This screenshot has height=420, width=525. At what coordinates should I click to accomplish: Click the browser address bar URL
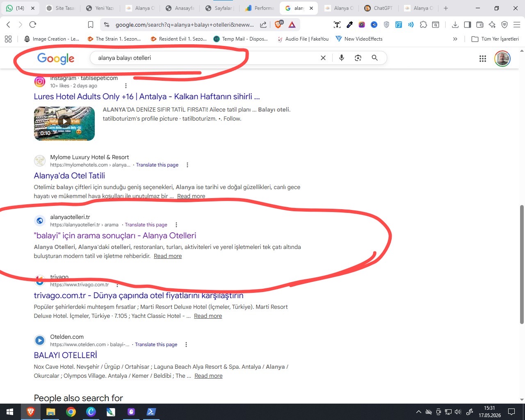click(185, 25)
